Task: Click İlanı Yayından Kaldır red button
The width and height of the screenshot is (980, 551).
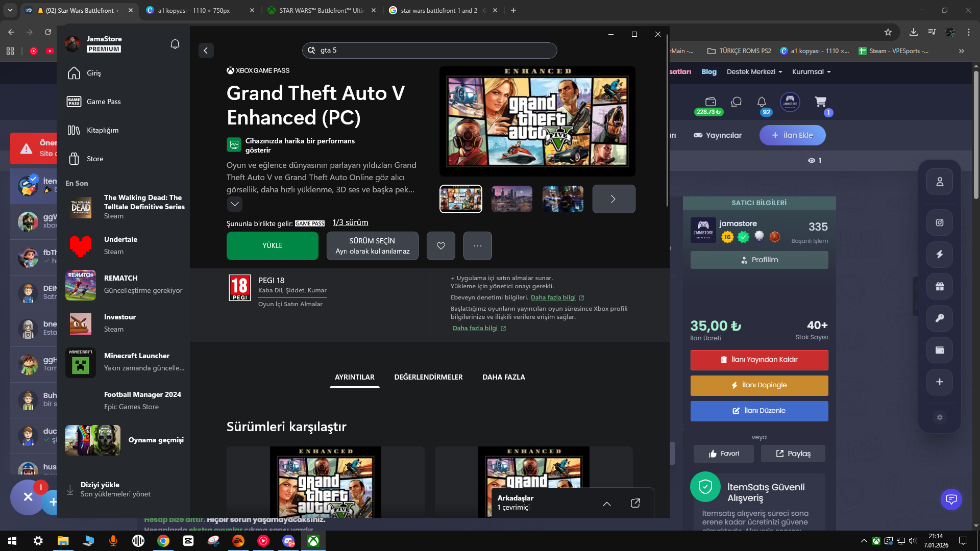Action: tap(759, 360)
